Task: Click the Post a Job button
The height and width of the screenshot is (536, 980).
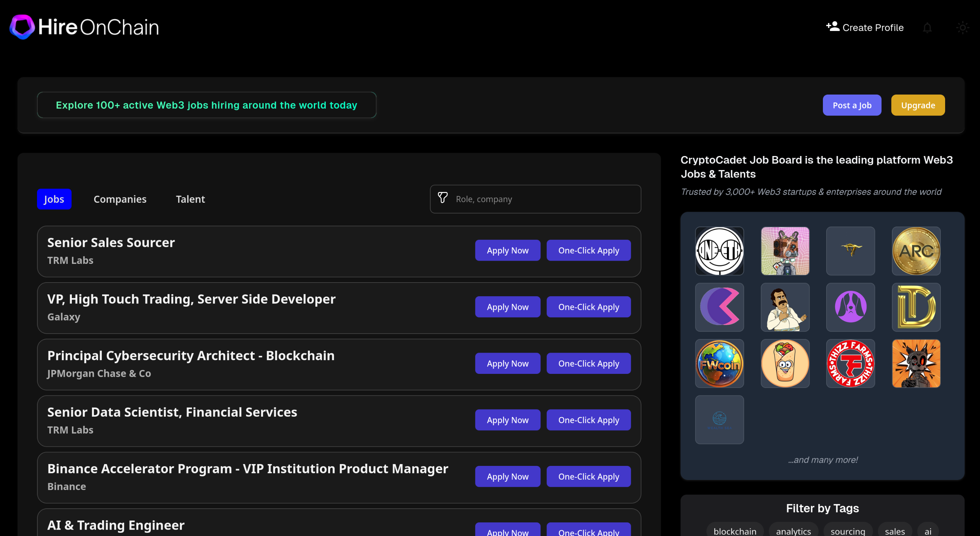Action: (852, 105)
